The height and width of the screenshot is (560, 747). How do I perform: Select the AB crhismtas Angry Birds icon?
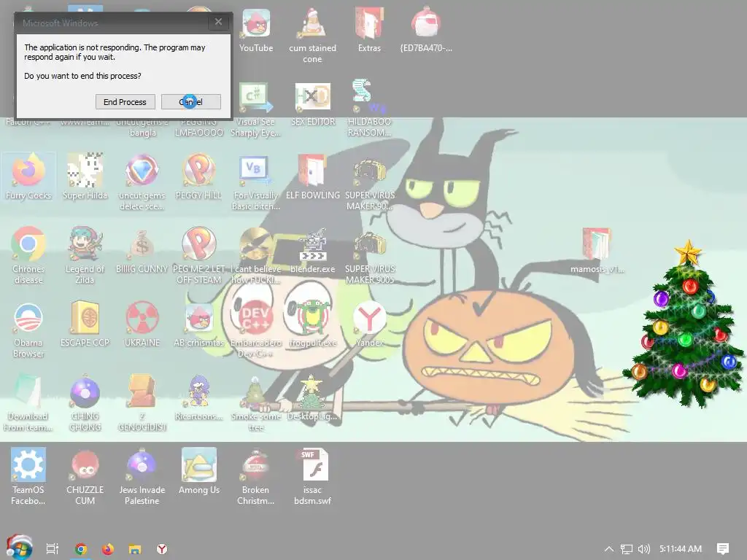tap(198, 324)
